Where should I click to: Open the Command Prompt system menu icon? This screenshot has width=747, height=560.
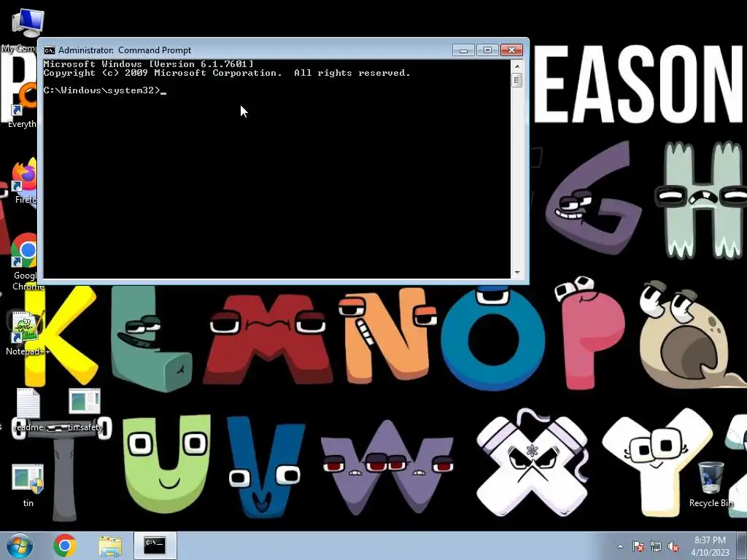coord(50,50)
